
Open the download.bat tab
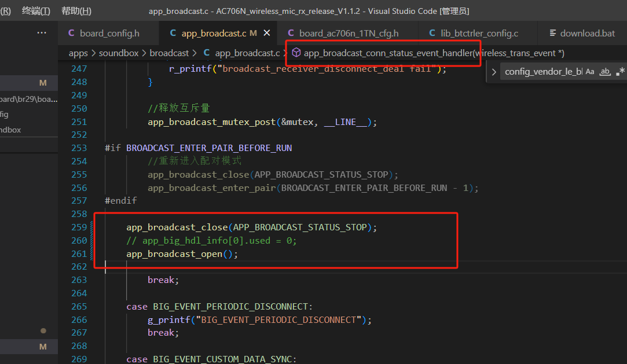[x=587, y=33]
